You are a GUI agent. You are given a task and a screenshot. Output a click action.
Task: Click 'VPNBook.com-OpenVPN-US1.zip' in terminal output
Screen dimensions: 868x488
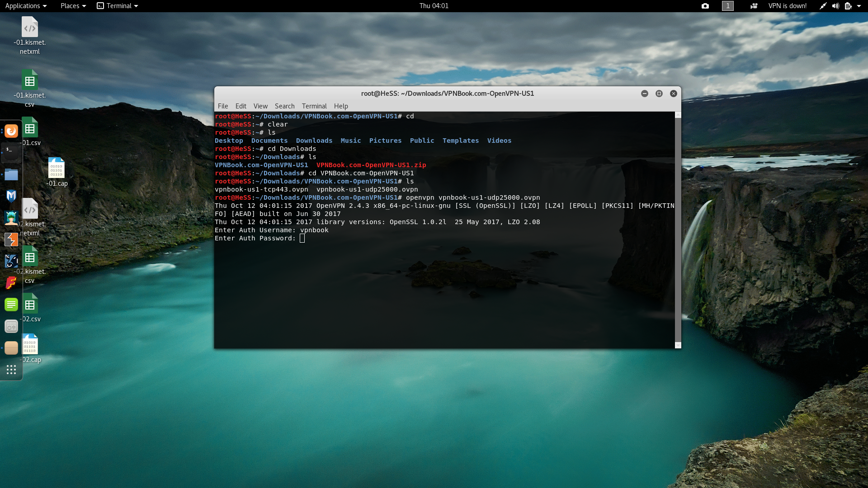click(371, 165)
